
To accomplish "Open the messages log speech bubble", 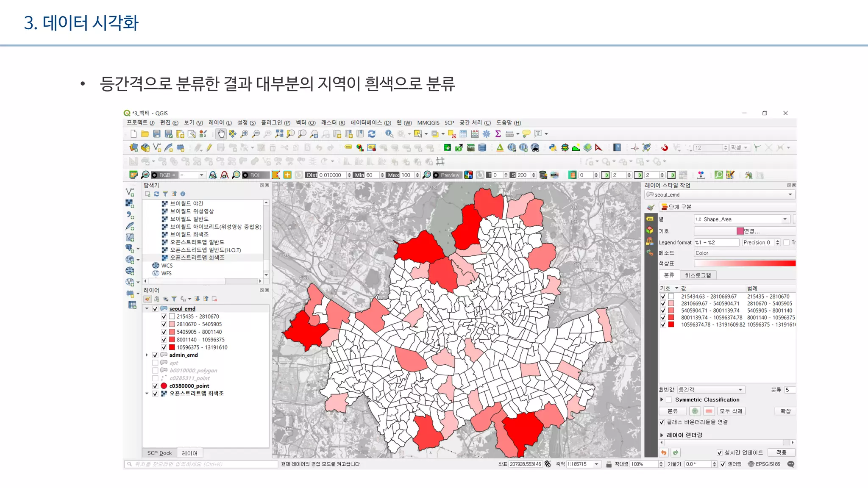I will click(x=790, y=464).
